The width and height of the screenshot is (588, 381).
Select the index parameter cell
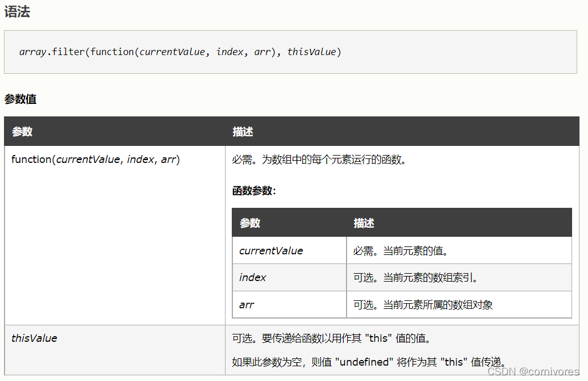coord(252,278)
